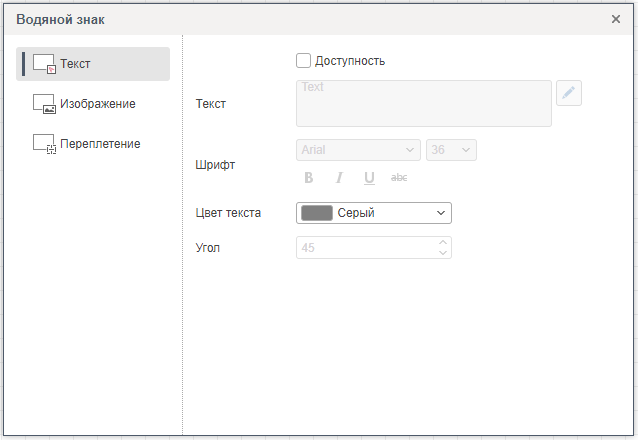Image resolution: width=638 pixels, height=440 pixels.
Task: Toggle Underline formatting icon
Action: [x=369, y=178]
